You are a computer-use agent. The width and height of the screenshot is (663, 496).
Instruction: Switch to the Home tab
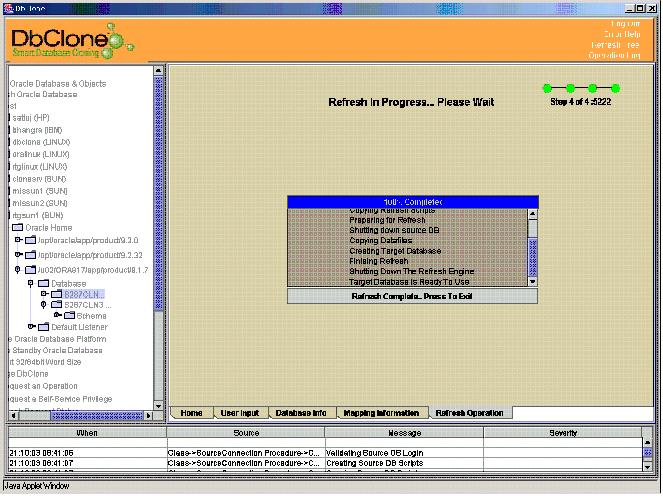pos(192,413)
